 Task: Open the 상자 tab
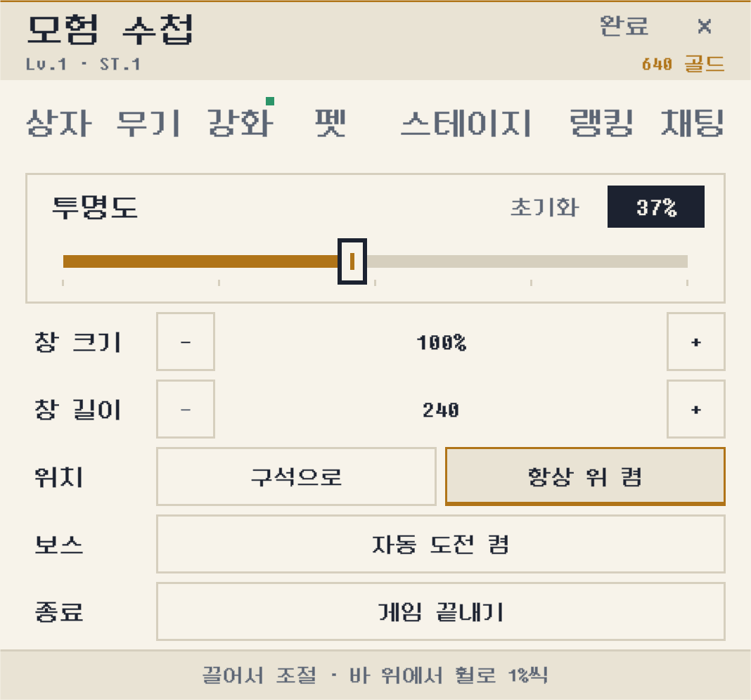[x=59, y=123]
